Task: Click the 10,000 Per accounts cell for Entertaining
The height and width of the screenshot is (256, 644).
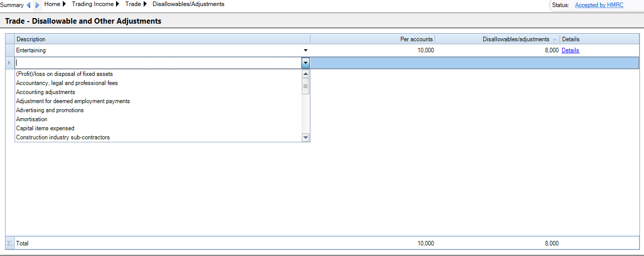Action: (373, 50)
